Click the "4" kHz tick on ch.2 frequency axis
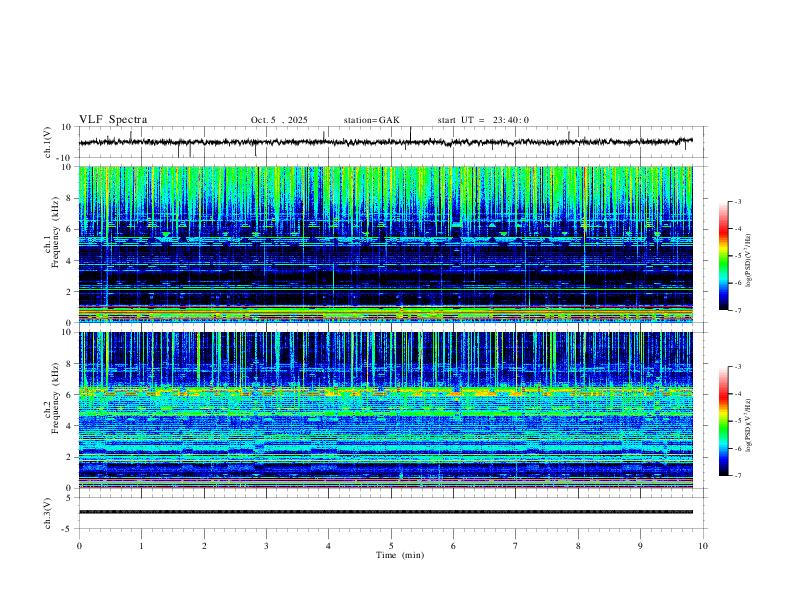Screen dimensions: 792x612 69,426
